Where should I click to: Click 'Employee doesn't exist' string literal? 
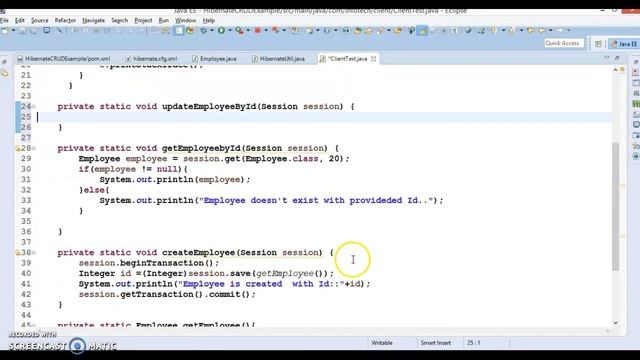(x=316, y=200)
